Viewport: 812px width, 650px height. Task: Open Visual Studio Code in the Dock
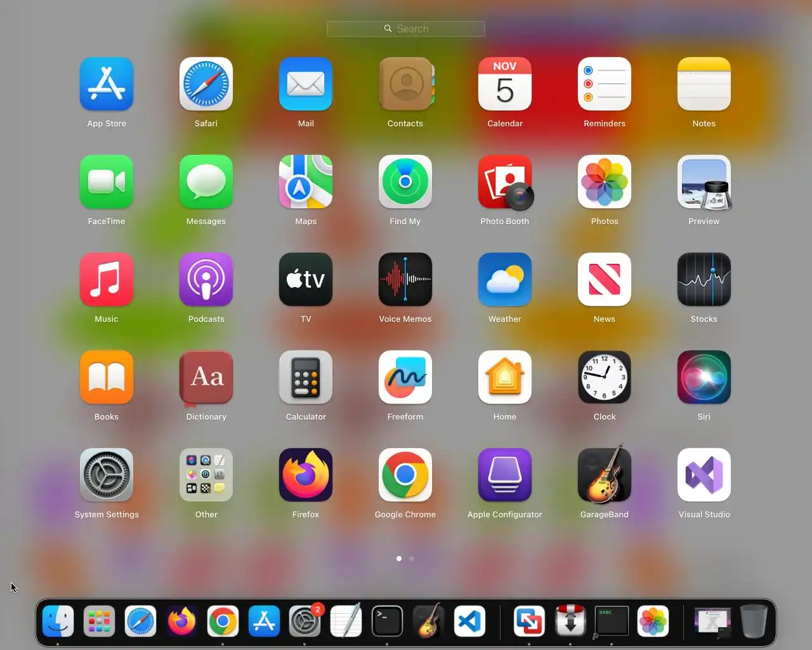[x=470, y=621]
